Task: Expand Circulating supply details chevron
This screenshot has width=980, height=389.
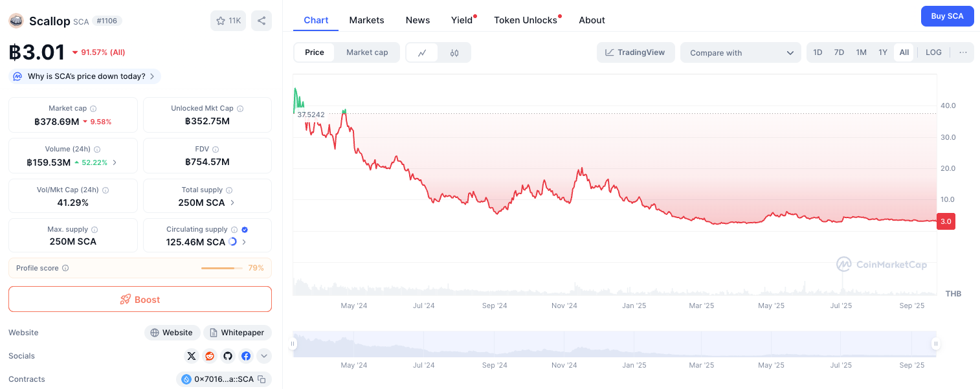Action: click(x=244, y=242)
